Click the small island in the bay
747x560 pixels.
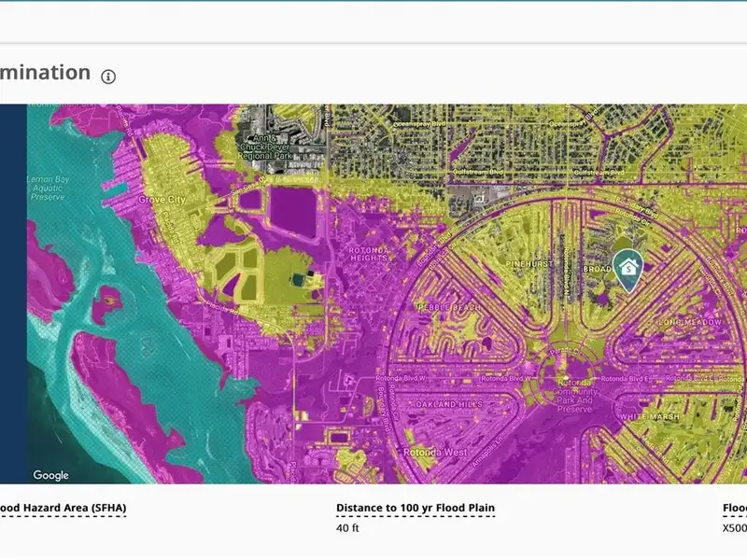[107, 301]
